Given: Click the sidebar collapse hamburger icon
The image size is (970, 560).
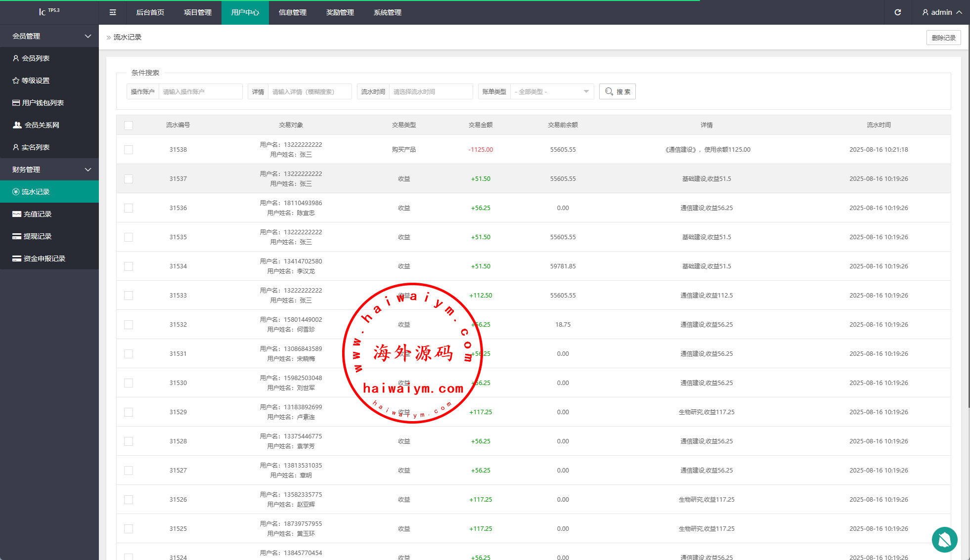Looking at the screenshot, I should 113,12.
